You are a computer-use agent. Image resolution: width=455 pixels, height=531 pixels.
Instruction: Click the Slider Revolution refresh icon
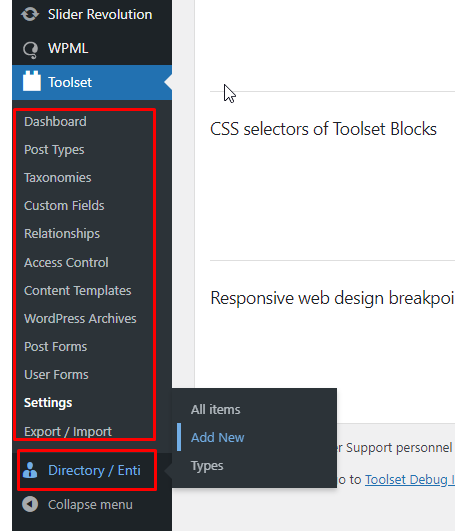(x=30, y=14)
